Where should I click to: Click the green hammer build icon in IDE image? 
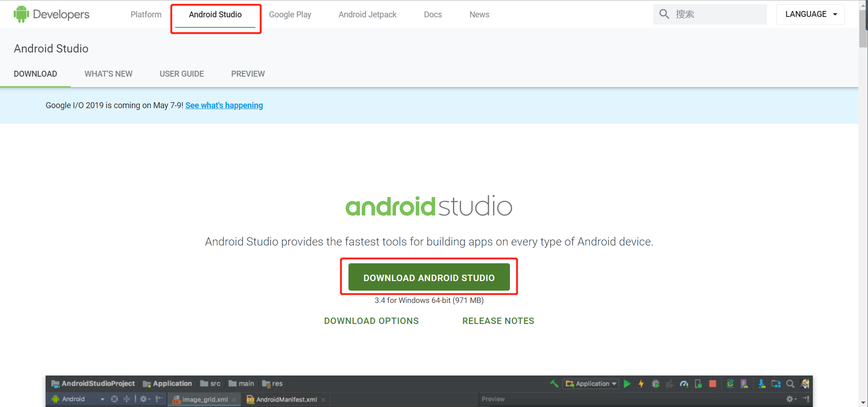tap(554, 384)
